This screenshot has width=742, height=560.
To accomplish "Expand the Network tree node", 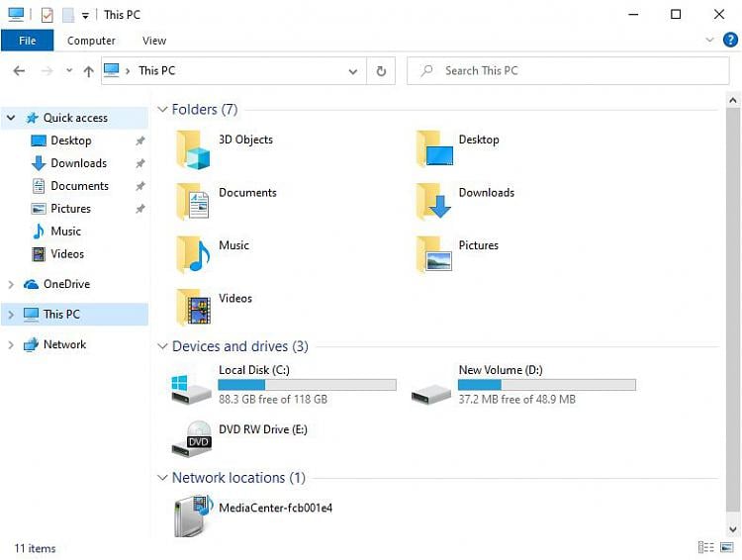I will [x=11, y=344].
